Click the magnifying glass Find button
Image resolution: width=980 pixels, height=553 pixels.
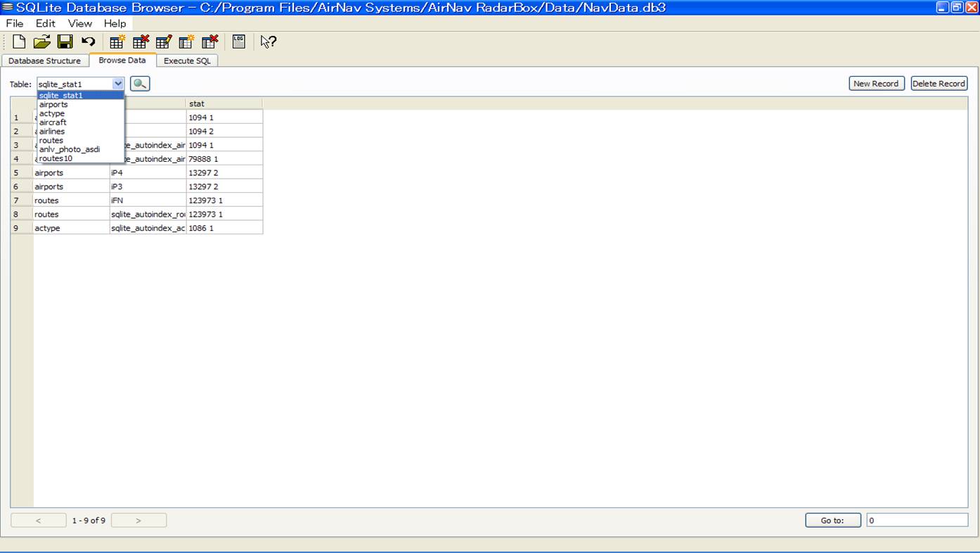pos(140,84)
